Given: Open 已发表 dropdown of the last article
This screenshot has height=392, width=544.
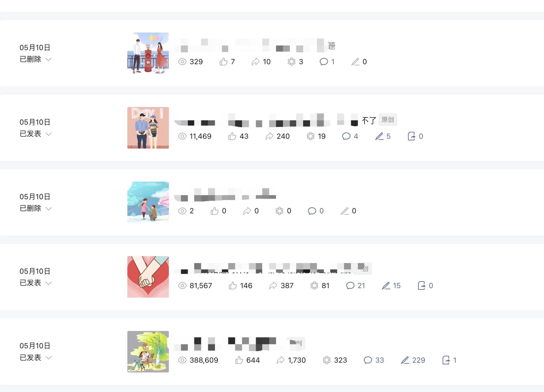Looking at the screenshot, I should click(x=49, y=357).
